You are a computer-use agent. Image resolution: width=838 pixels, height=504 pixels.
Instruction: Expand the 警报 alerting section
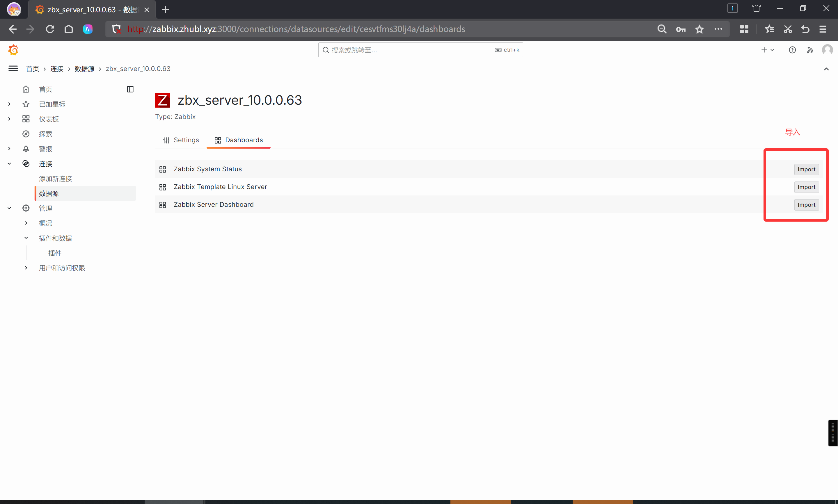tap(9, 149)
